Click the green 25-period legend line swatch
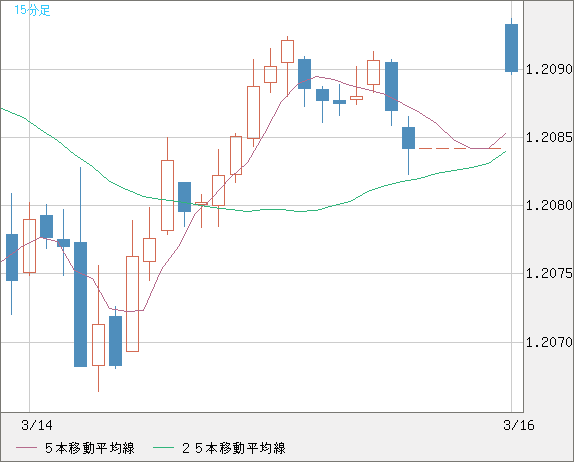The image size is (574, 462). (x=163, y=448)
